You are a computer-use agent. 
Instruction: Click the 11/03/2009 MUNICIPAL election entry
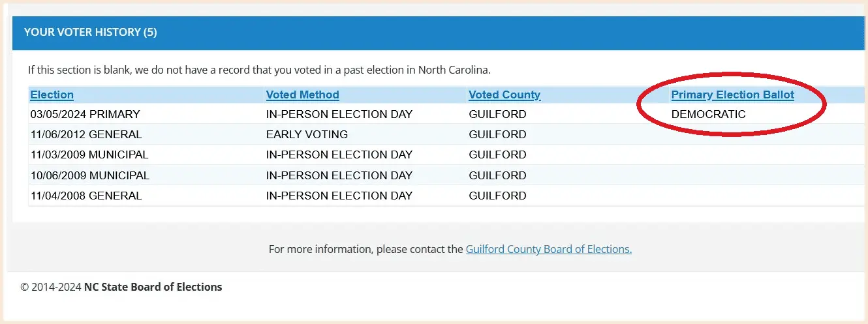tap(89, 155)
